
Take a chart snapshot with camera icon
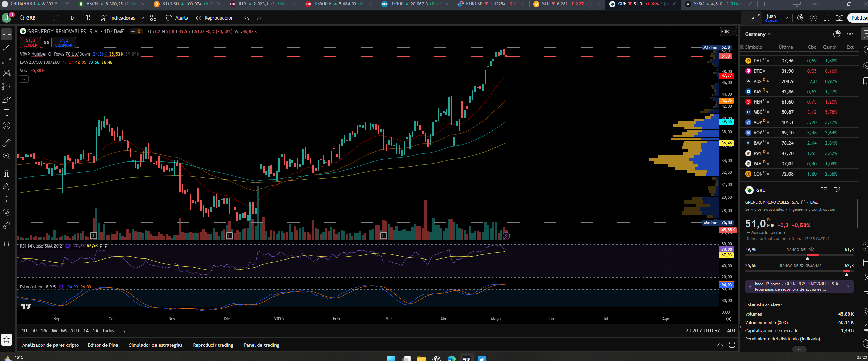click(x=839, y=18)
